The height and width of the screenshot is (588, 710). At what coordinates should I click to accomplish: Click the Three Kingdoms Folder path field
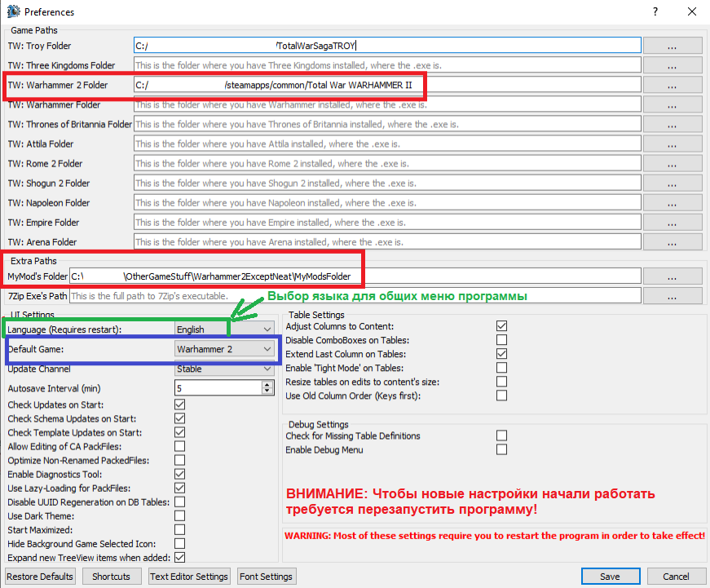pyautogui.click(x=387, y=65)
